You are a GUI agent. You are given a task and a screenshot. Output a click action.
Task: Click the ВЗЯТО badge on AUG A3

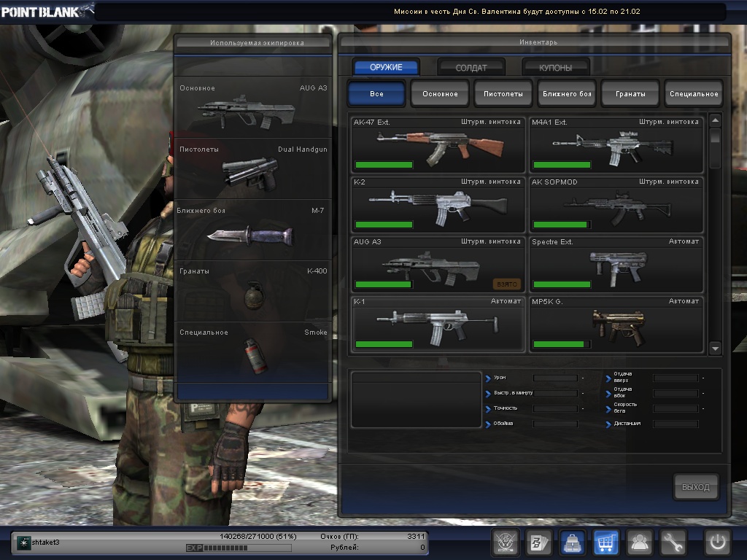pos(507,284)
